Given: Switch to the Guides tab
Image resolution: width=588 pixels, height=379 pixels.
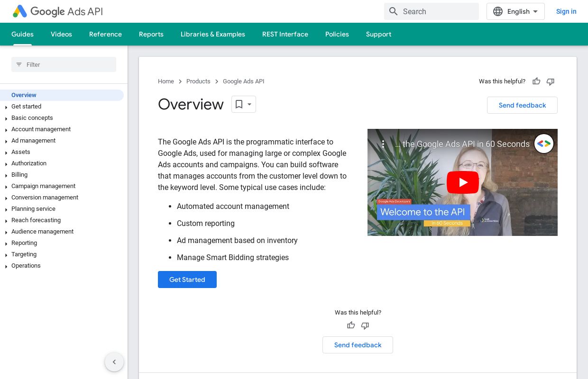Looking at the screenshot, I should [22, 34].
